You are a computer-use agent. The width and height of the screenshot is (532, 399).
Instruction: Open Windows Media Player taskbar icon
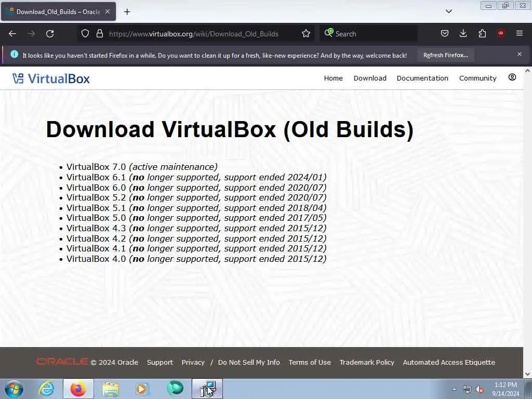point(141,389)
